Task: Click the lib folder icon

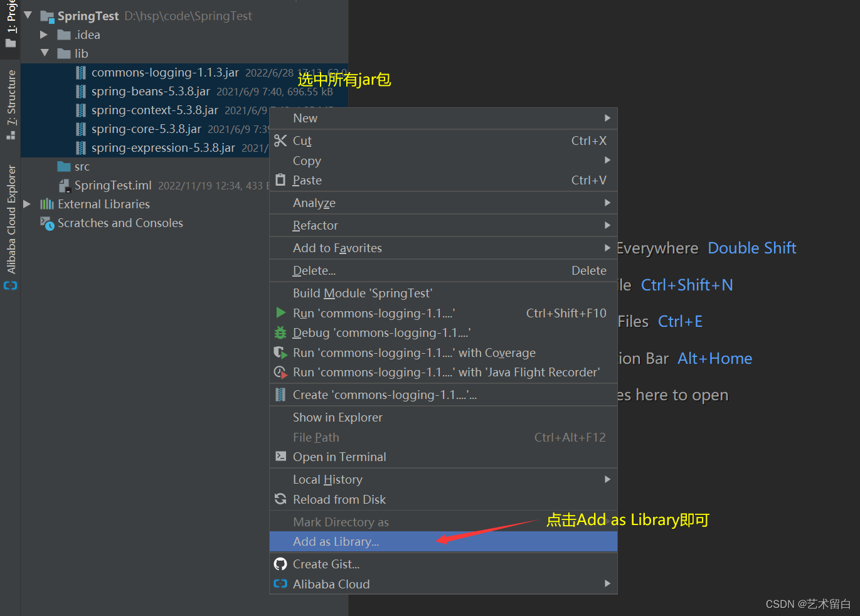Action: (64, 53)
